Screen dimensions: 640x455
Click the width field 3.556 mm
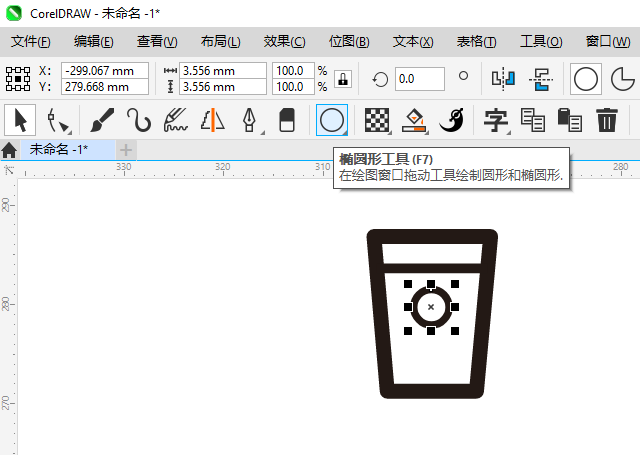(223, 71)
